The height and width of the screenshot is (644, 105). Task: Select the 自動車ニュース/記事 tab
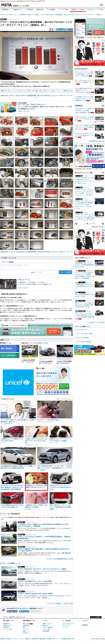tap(78, 10)
